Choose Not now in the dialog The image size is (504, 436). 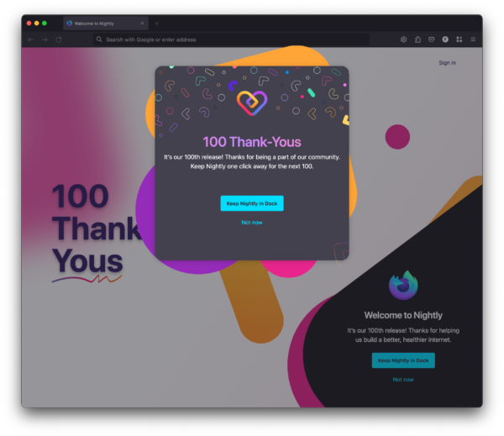point(252,223)
